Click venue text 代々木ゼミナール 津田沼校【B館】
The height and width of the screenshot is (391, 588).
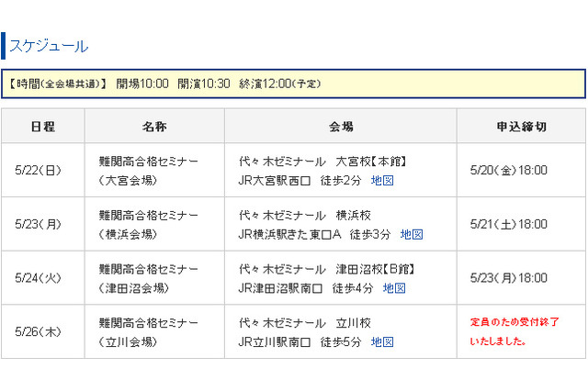[x=327, y=269]
